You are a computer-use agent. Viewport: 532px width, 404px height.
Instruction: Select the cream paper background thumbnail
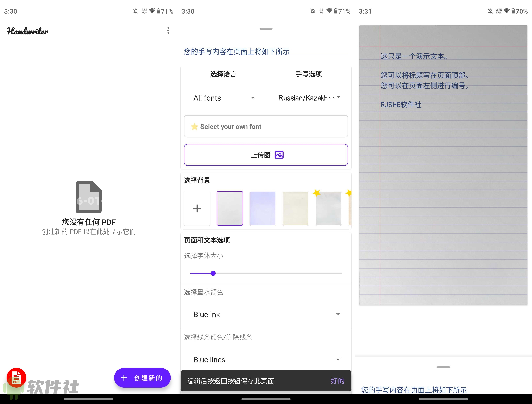[295, 208]
